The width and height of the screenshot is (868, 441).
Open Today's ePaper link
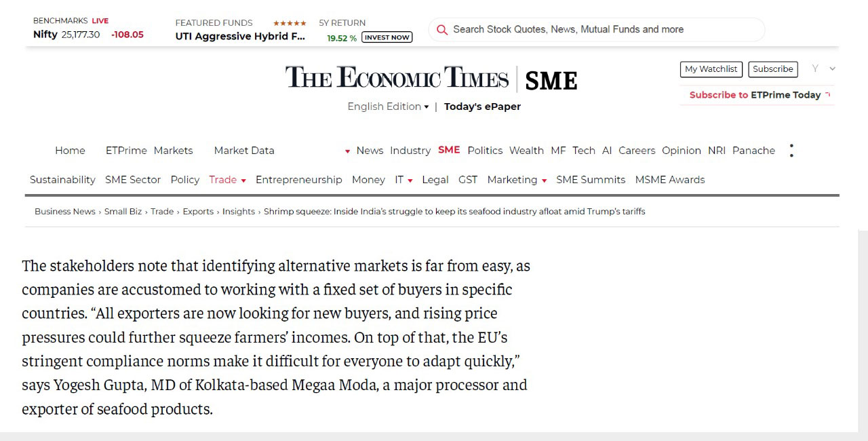[482, 107]
